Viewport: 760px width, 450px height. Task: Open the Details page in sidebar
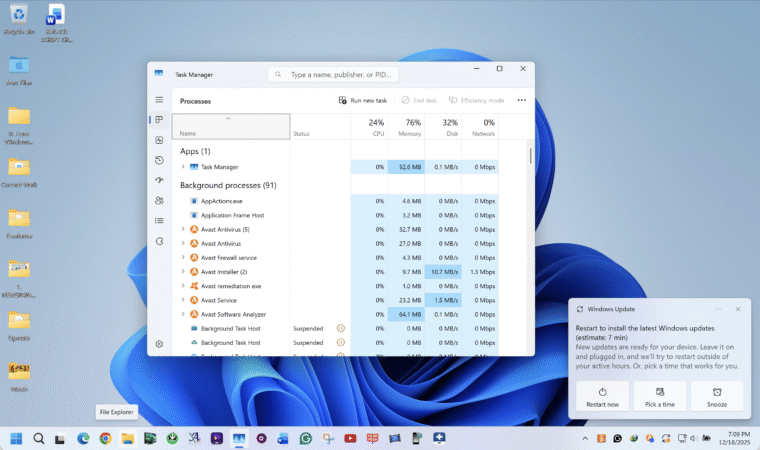pyautogui.click(x=159, y=221)
